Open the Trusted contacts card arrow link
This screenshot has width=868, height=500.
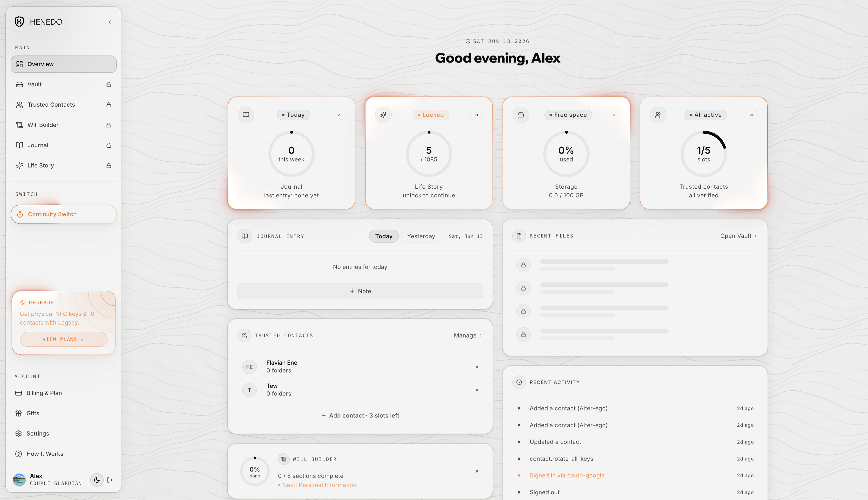pos(751,115)
